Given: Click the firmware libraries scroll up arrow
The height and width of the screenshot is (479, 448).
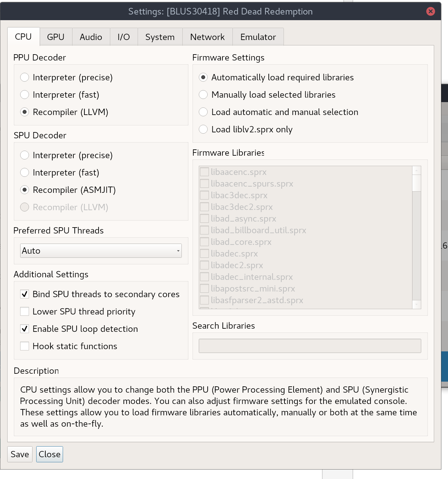Looking at the screenshot, I should [x=416, y=170].
